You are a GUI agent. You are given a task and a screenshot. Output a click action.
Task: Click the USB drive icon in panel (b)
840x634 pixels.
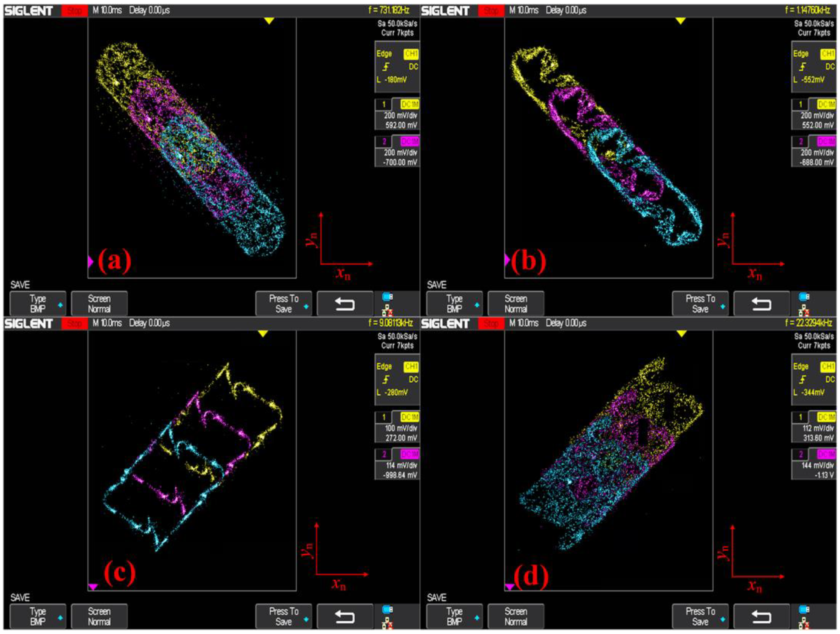point(804,297)
